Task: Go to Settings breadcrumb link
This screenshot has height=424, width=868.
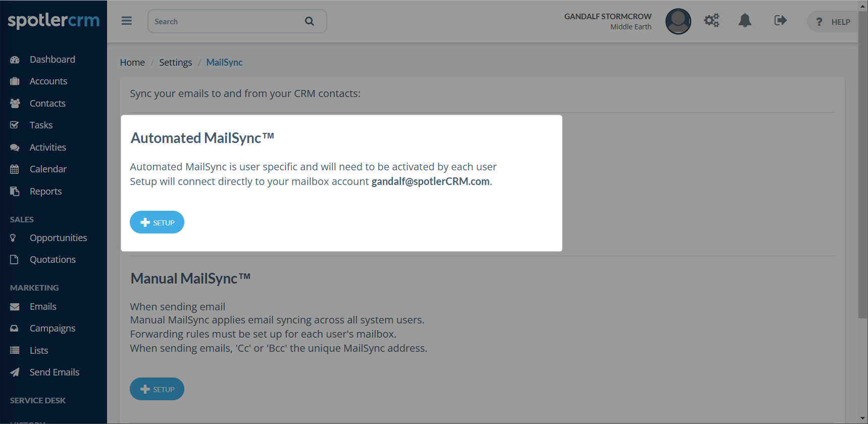Action: (176, 62)
